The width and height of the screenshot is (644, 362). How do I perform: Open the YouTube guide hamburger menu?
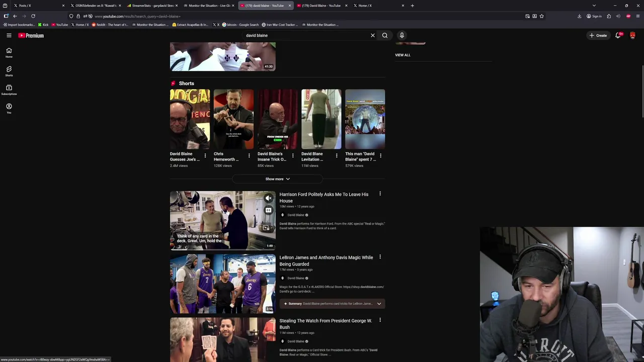(x=9, y=35)
